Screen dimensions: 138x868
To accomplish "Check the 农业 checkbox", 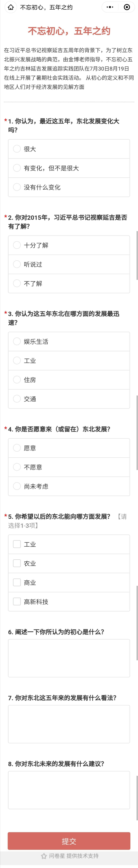I will coord(69,563).
